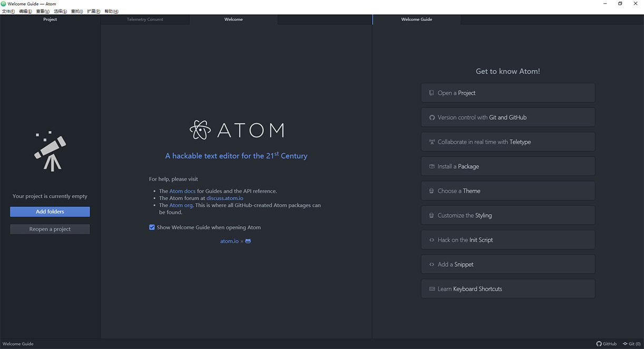Open the 文件(F) menu

pos(8,11)
